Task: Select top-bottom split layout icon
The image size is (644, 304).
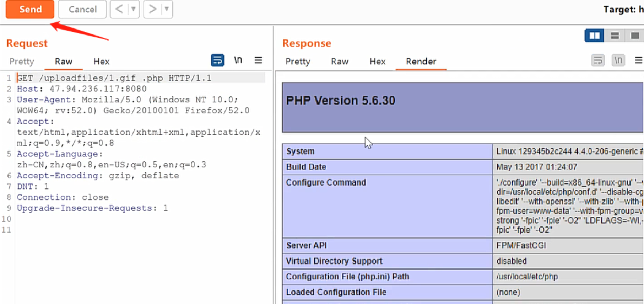Action: pos(615,36)
